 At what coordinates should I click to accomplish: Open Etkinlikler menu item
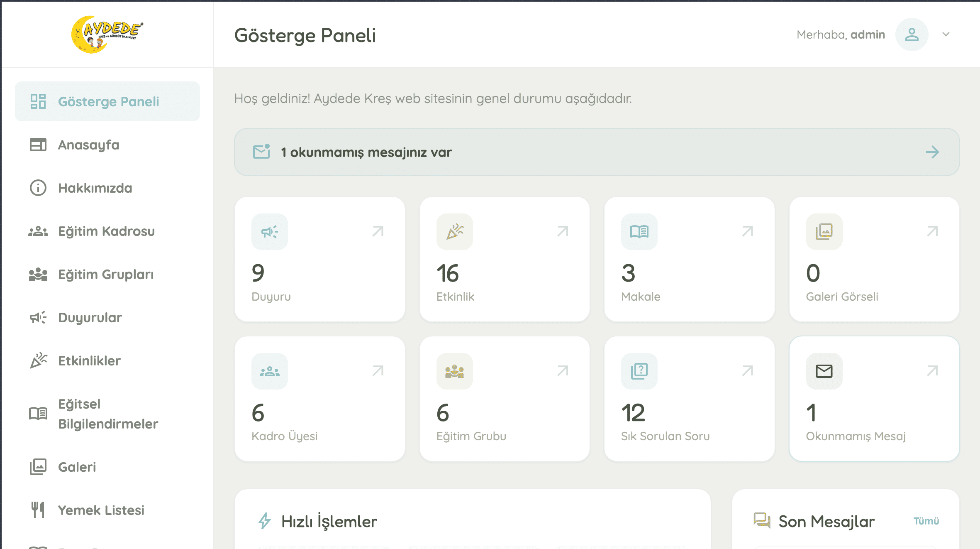[x=107, y=360]
